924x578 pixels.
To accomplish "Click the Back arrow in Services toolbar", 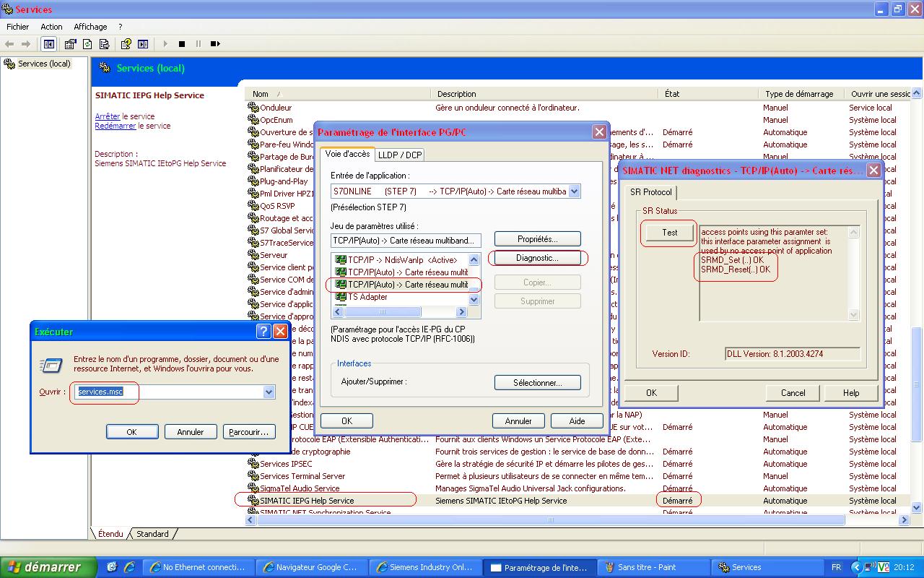I will [10, 44].
